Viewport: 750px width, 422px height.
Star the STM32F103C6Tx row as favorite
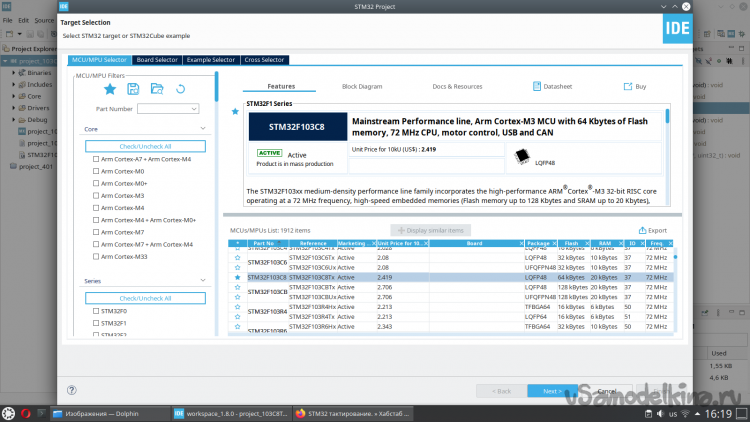(237, 259)
